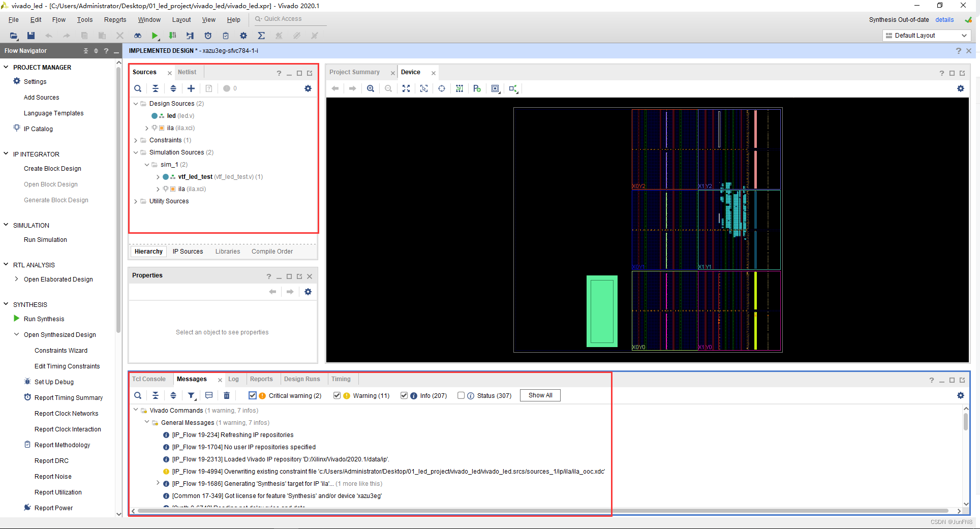Click Zoom Fit icon in Device view
980x529 pixels.
pyautogui.click(x=406, y=88)
